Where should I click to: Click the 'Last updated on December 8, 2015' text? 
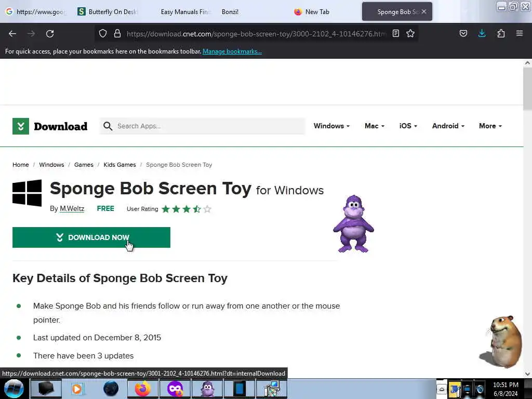97,338
